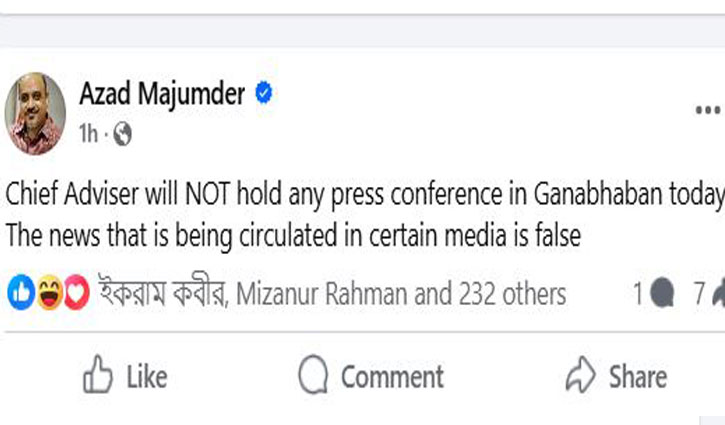This screenshot has height=425, width=725.
Task: Show the 232 others who reacted
Action: pos(511,293)
